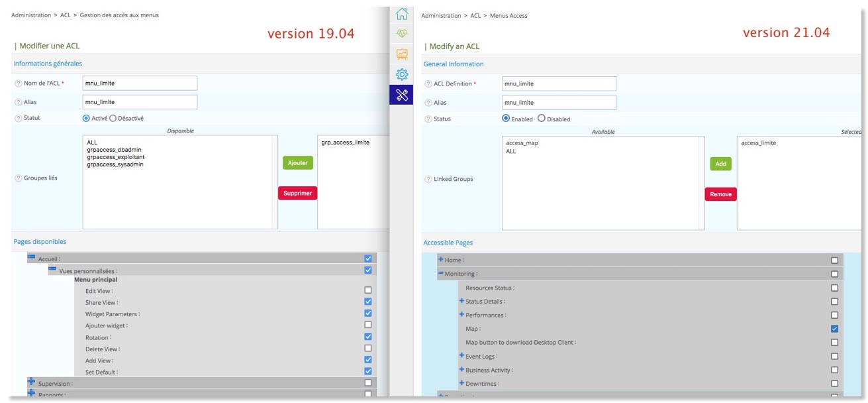Open the Home dashboard sidebar icon
868x403 pixels.
tap(403, 13)
